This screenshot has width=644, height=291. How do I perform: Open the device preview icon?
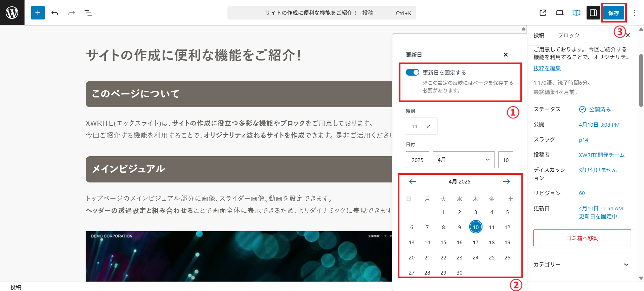[x=559, y=13]
